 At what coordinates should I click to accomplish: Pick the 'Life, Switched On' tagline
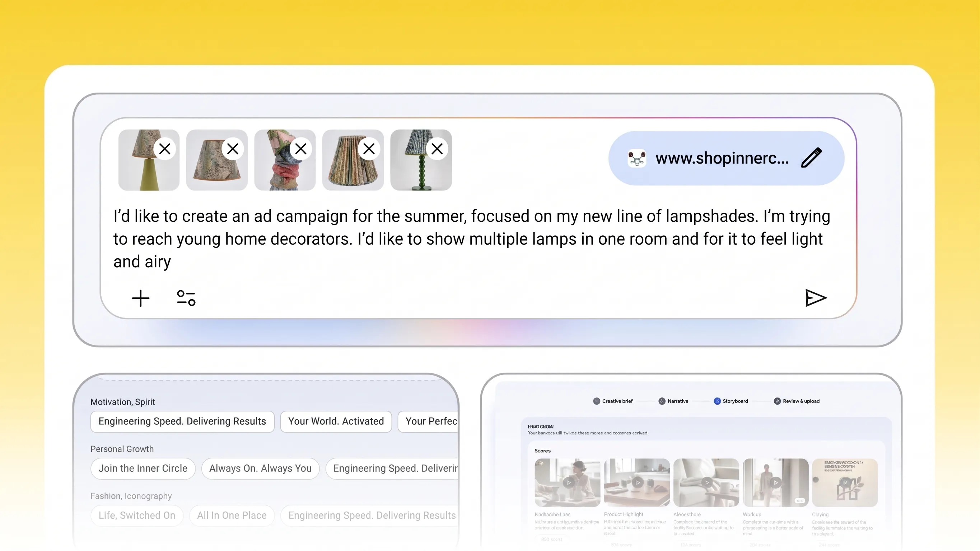tap(137, 515)
